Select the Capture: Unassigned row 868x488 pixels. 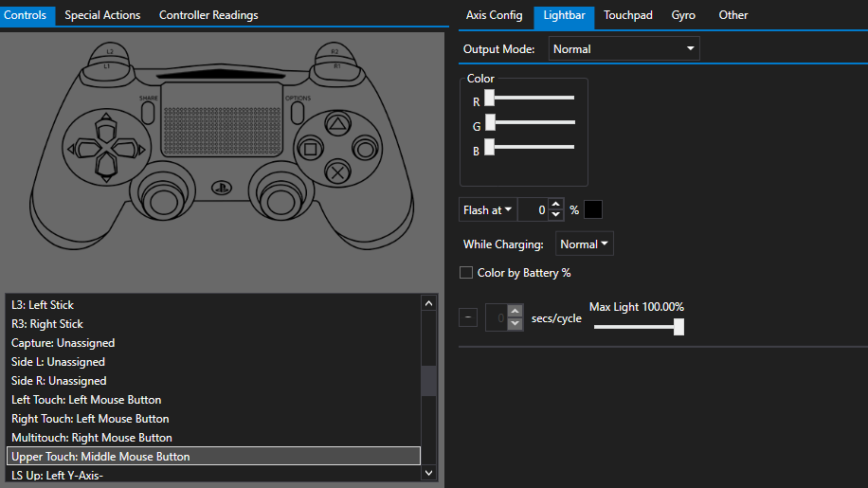213,342
